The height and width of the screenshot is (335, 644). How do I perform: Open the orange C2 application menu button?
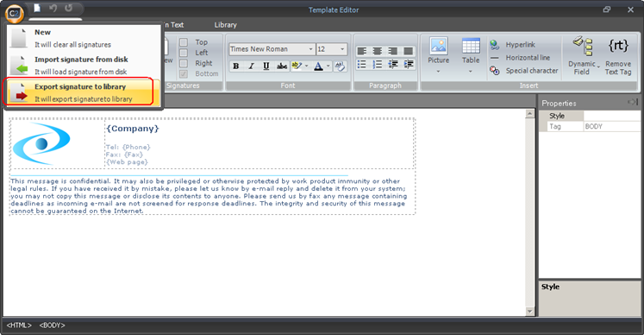pyautogui.click(x=14, y=13)
